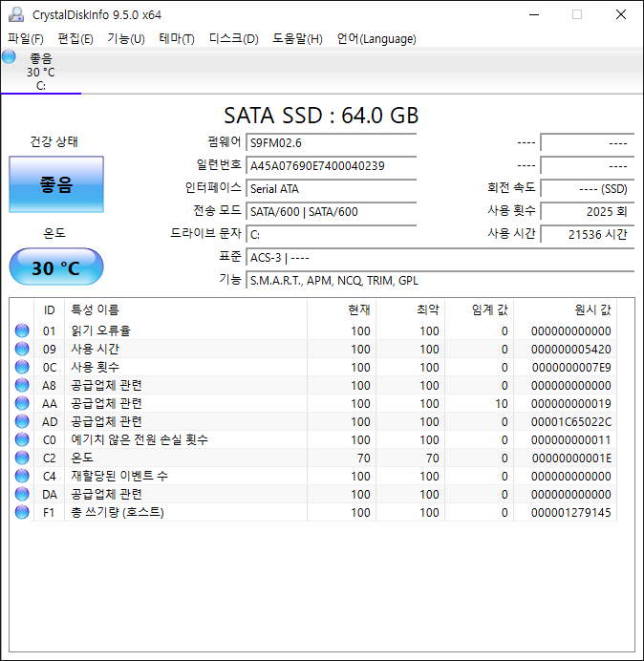
Task: Click the CrystalDiskInfo app icon in title bar
Action: pos(16,14)
